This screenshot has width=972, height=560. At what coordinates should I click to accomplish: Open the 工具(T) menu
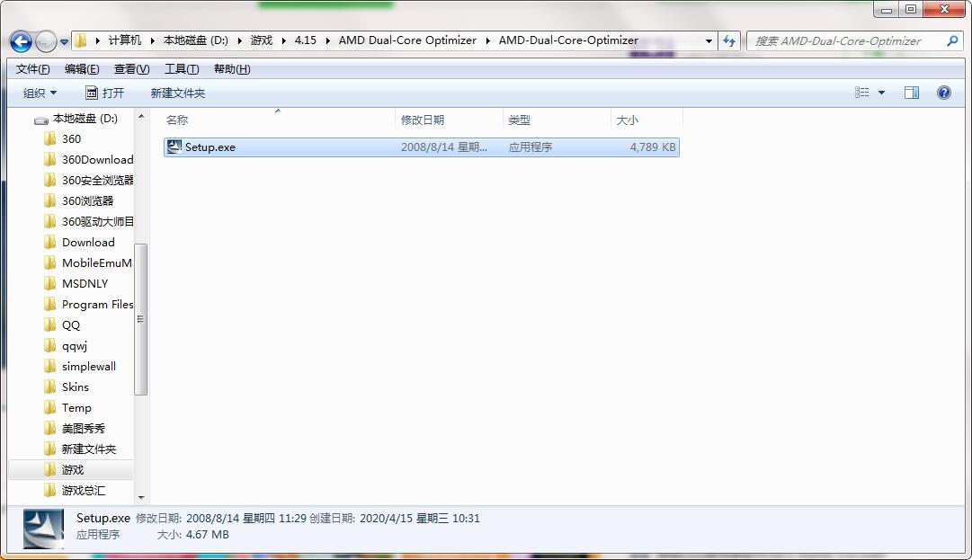click(182, 69)
